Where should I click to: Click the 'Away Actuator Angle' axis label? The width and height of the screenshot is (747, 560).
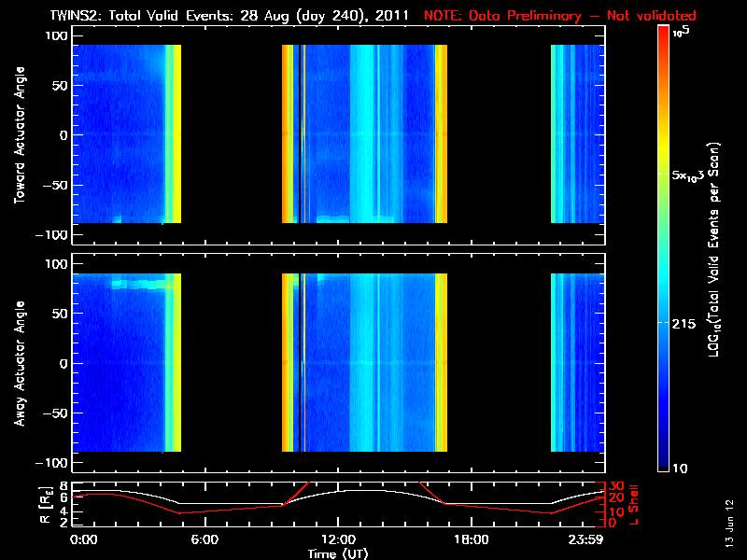click(20, 363)
